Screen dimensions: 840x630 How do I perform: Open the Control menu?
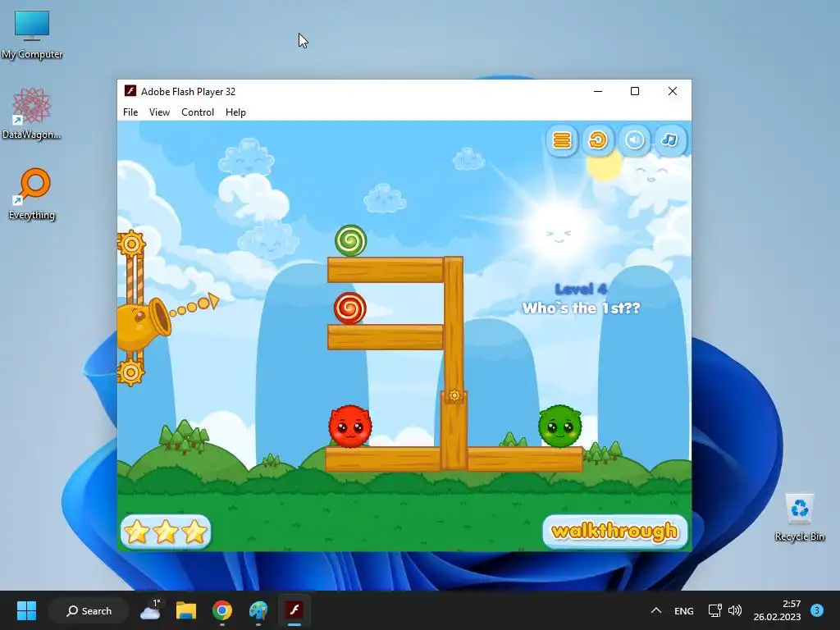(198, 112)
